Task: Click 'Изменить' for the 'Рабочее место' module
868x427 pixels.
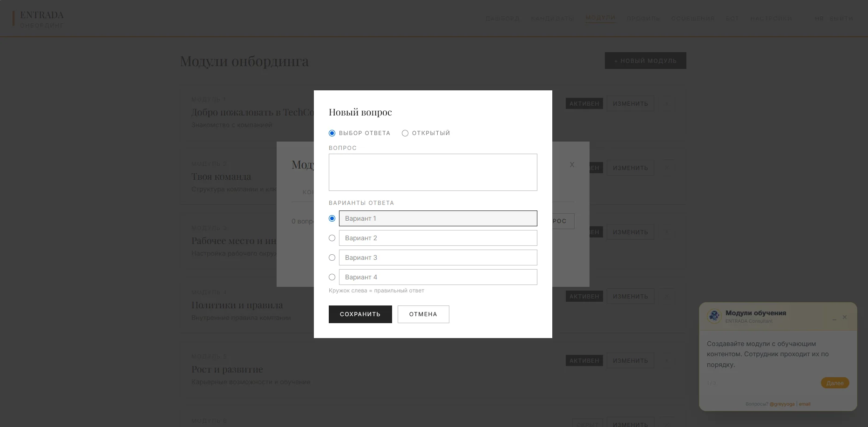Action: (x=631, y=232)
